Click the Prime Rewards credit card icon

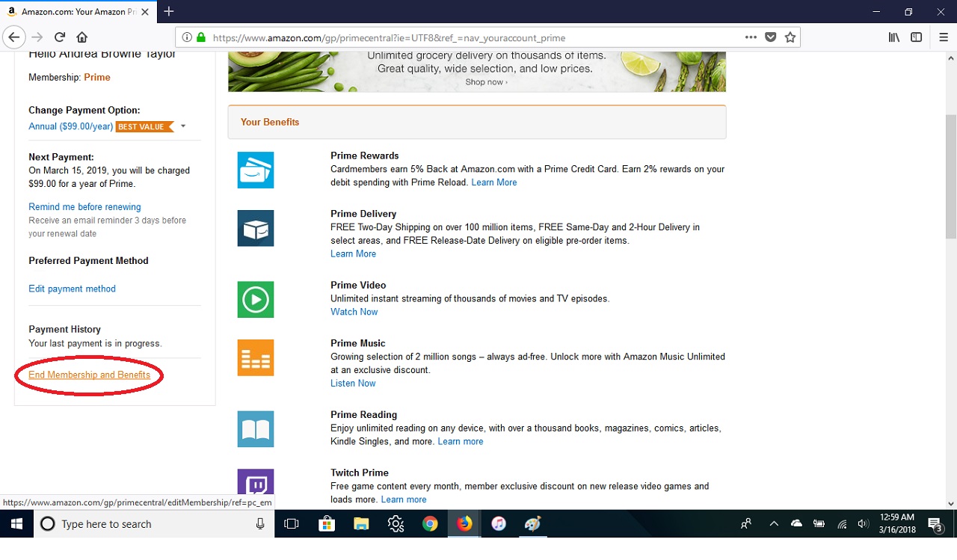pyautogui.click(x=256, y=170)
